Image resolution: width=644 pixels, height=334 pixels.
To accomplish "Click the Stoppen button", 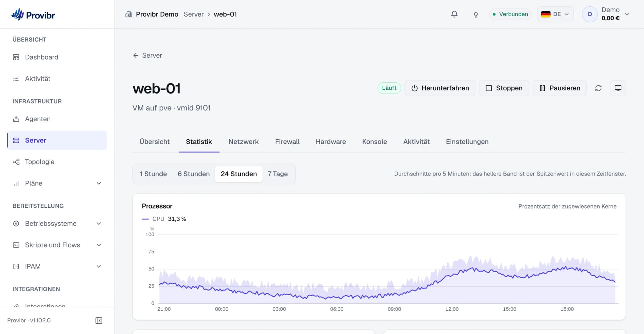I will tap(504, 88).
